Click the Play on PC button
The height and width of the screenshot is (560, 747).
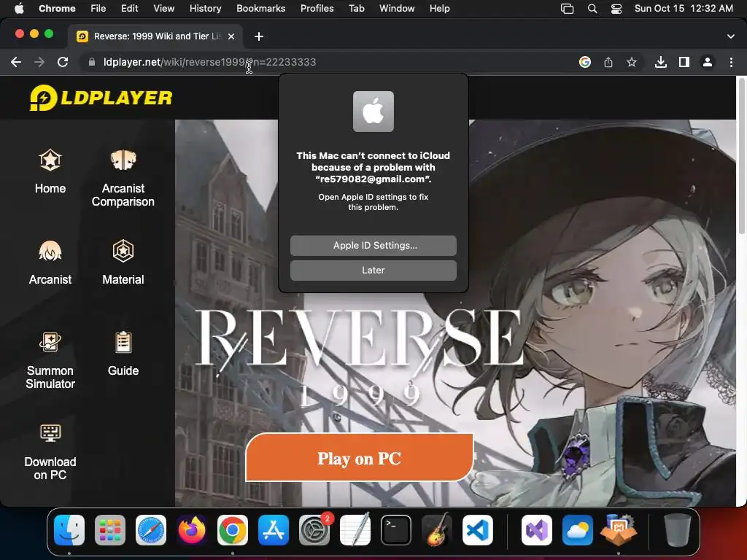point(359,458)
